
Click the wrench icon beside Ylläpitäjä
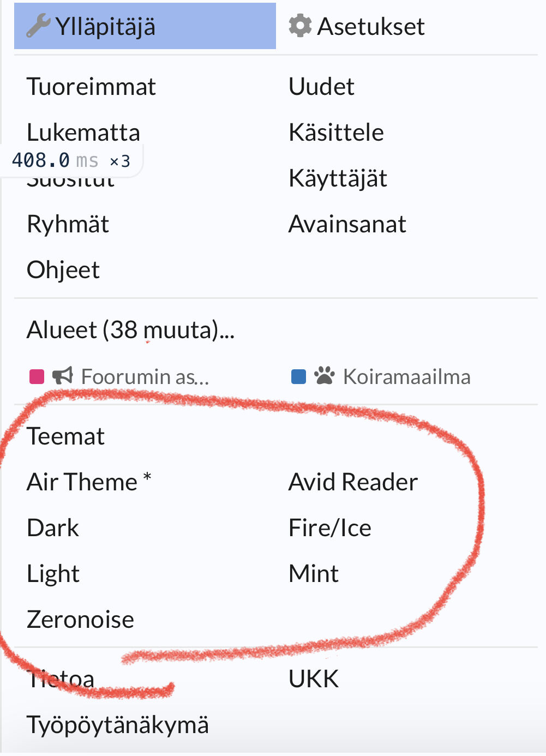click(38, 26)
